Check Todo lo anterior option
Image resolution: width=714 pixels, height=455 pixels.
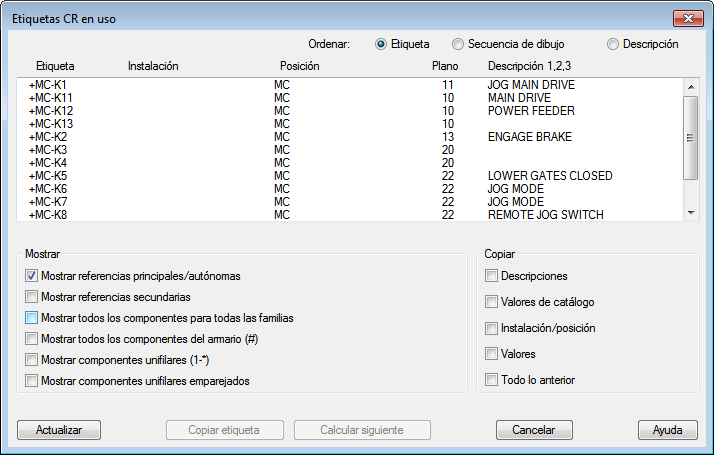(x=491, y=380)
